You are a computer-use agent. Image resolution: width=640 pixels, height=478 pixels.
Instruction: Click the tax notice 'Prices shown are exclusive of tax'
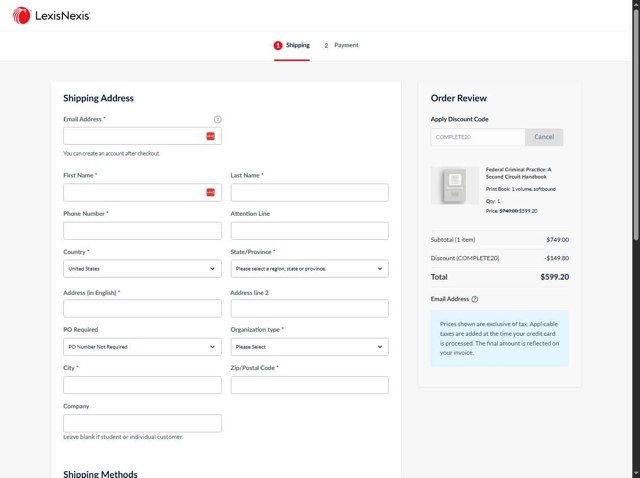tap(500, 338)
